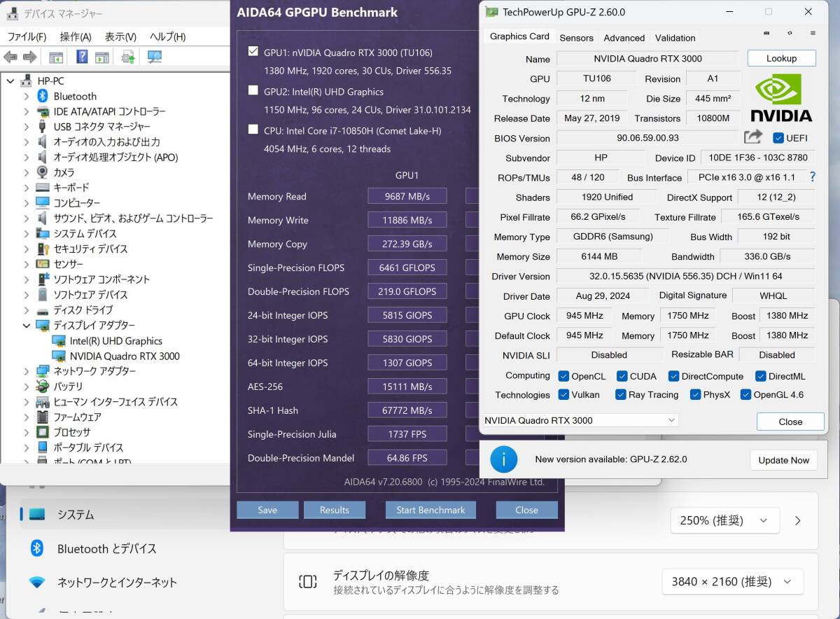Click the BIOS export icon next to BIOS Version

click(x=753, y=137)
